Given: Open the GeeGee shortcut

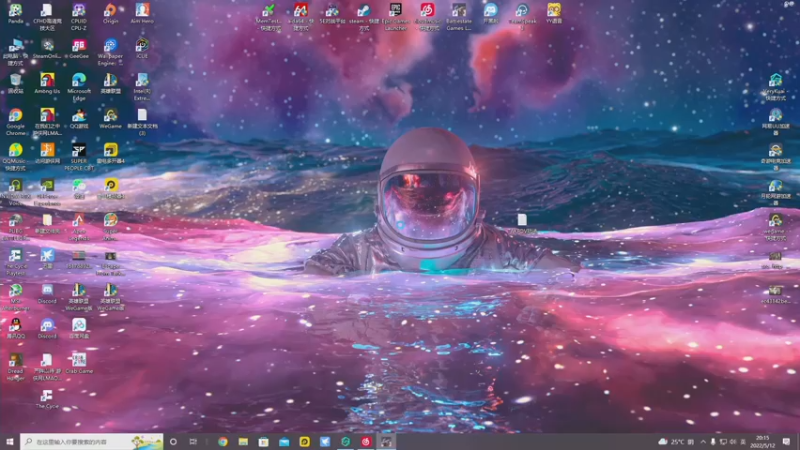Looking at the screenshot, I should pos(79,48).
